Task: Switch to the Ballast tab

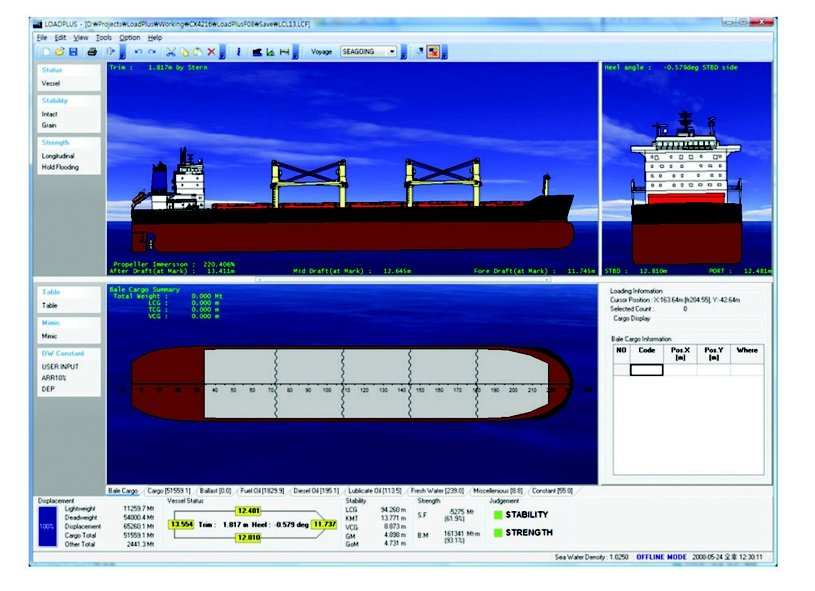Action: (213, 491)
